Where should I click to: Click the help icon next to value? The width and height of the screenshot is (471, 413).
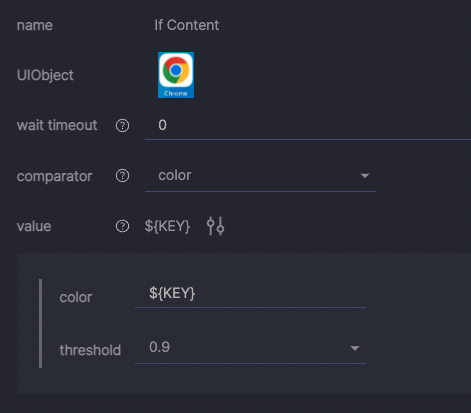pyautogui.click(x=122, y=226)
